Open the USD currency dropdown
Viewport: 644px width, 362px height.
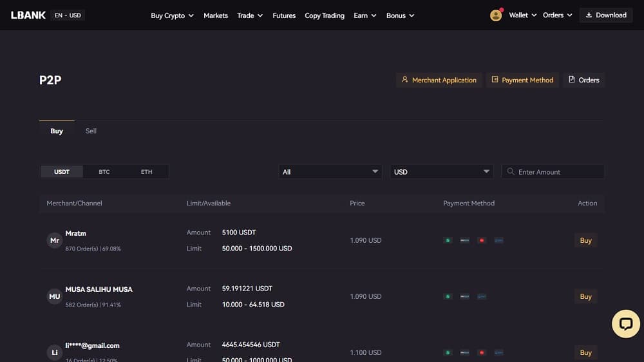442,172
